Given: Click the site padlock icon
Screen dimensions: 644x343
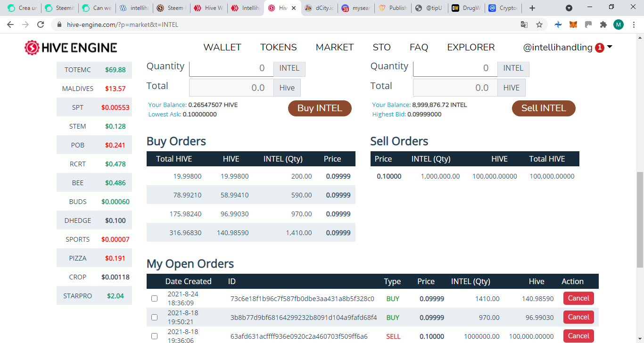Looking at the screenshot, I should tap(59, 24).
